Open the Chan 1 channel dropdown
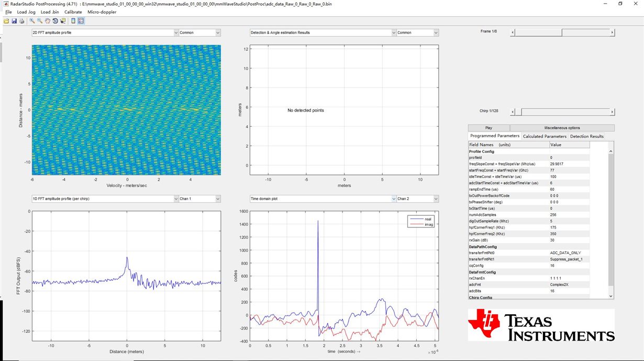Screen dimensions: 644x361 [199, 199]
